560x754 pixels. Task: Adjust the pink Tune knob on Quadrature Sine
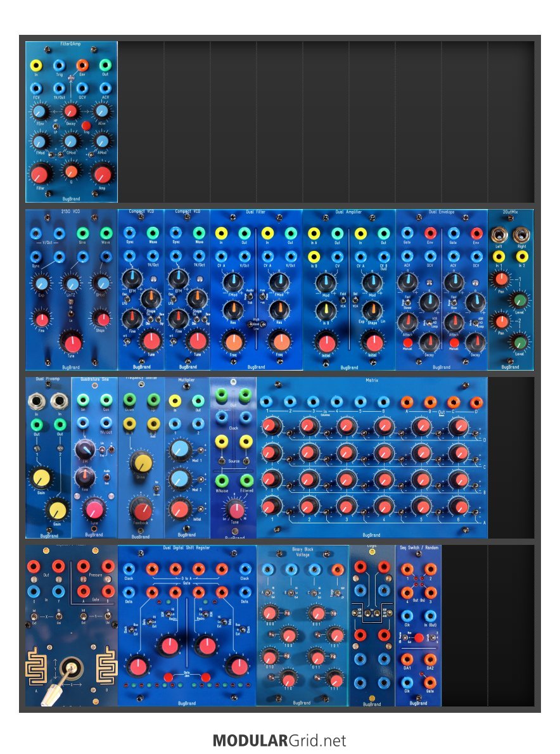(94, 509)
